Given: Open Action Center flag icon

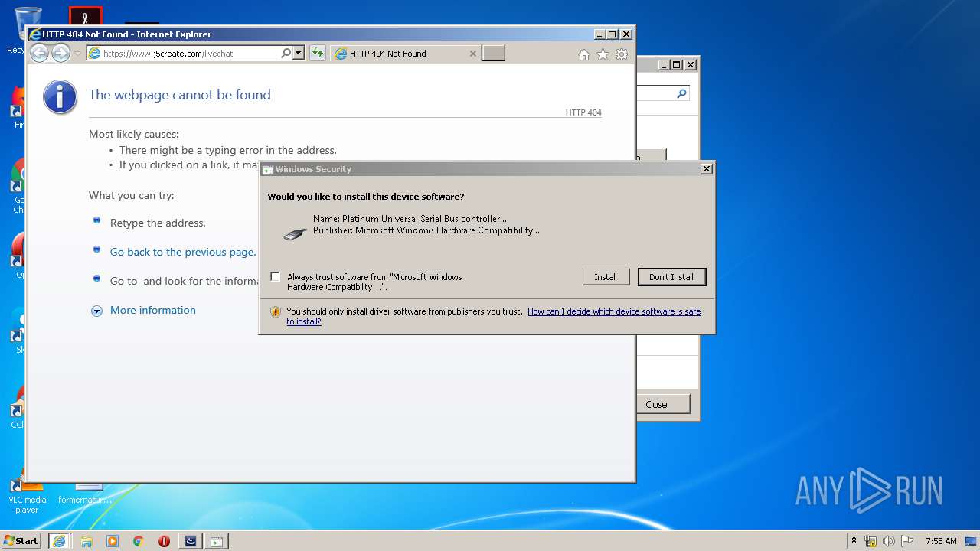Looking at the screenshot, I should 906,541.
